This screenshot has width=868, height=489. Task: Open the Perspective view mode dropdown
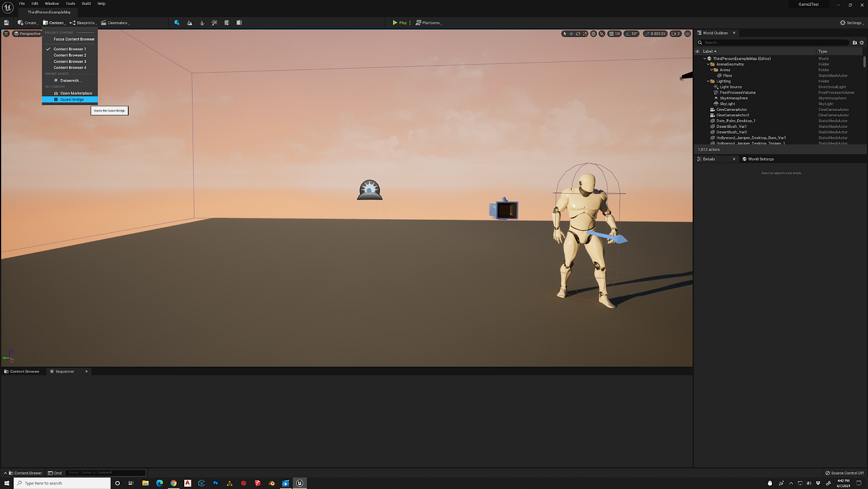(x=27, y=34)
